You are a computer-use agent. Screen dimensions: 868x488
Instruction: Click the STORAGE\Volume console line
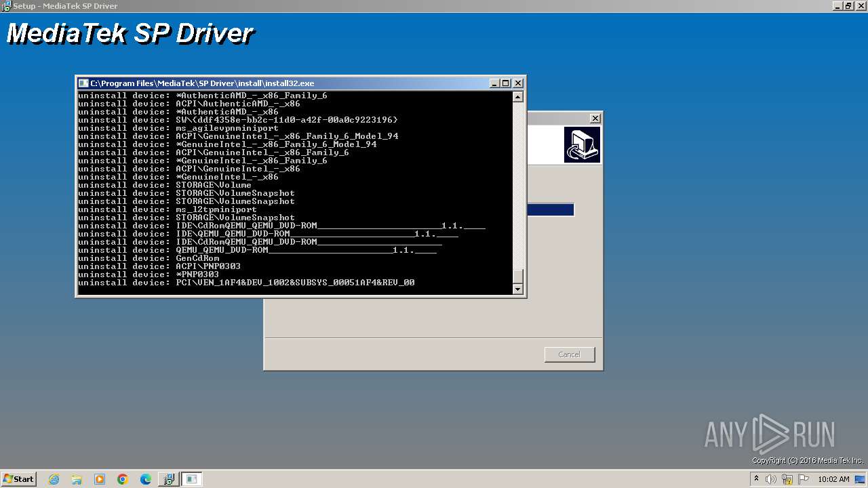[165, 185]
